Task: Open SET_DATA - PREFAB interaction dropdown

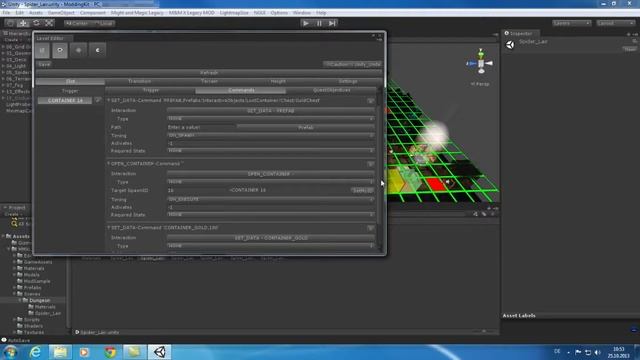Action: [x=271, y=111]
